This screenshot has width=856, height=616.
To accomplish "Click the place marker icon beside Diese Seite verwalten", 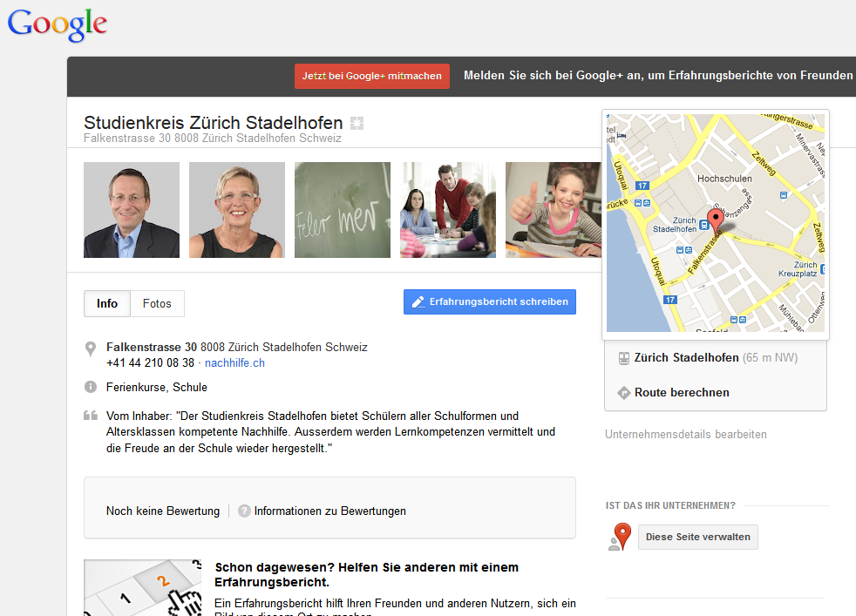I will (620, 537).
